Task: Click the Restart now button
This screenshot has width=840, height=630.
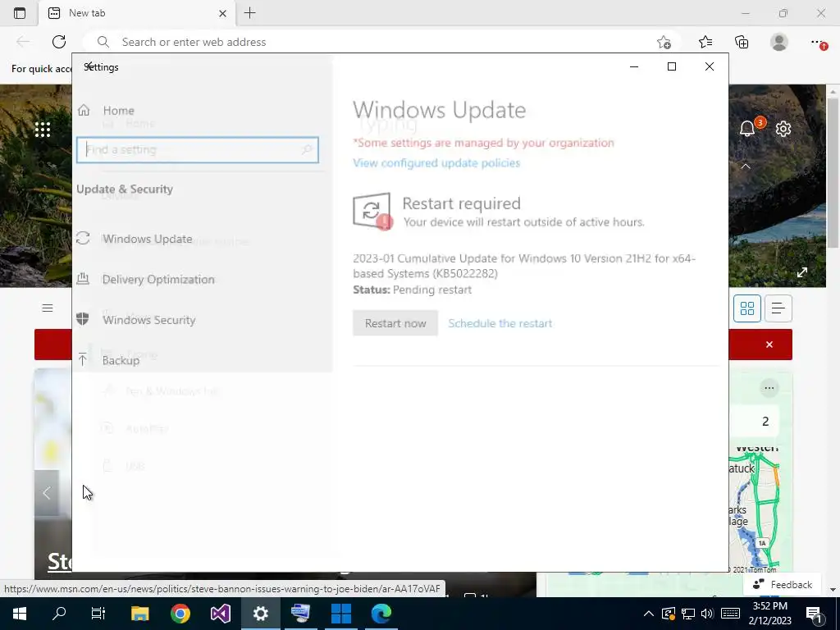Action: [395, 323]
